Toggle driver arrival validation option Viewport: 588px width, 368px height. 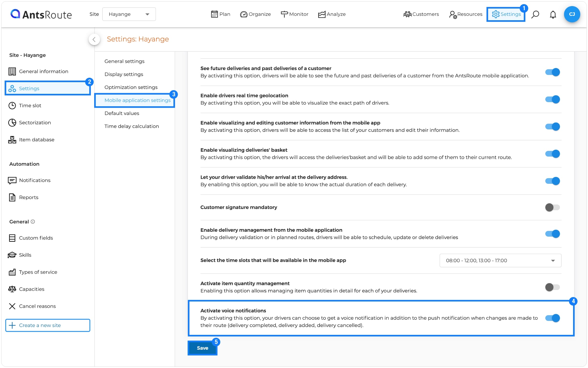[552, 181]
